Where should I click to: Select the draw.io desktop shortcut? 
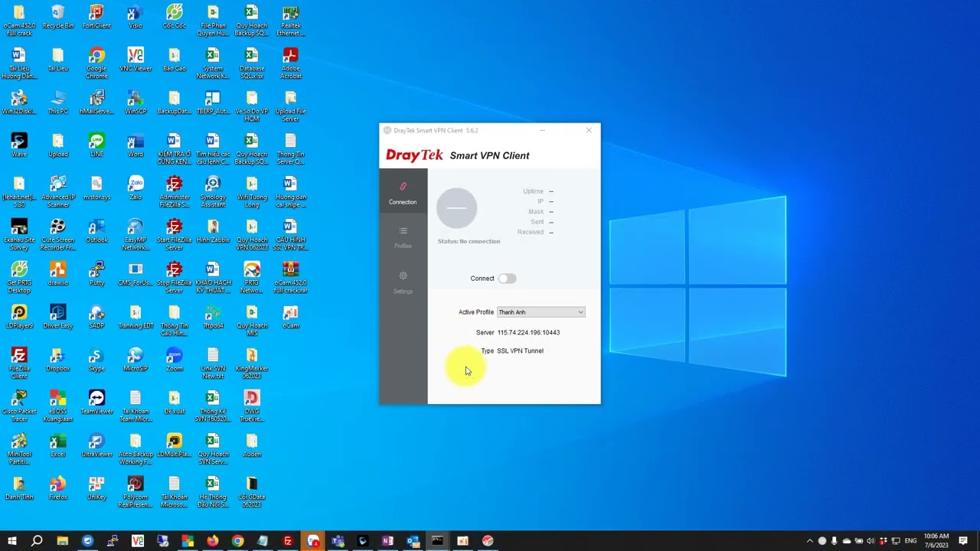click(x=58, y=274)
